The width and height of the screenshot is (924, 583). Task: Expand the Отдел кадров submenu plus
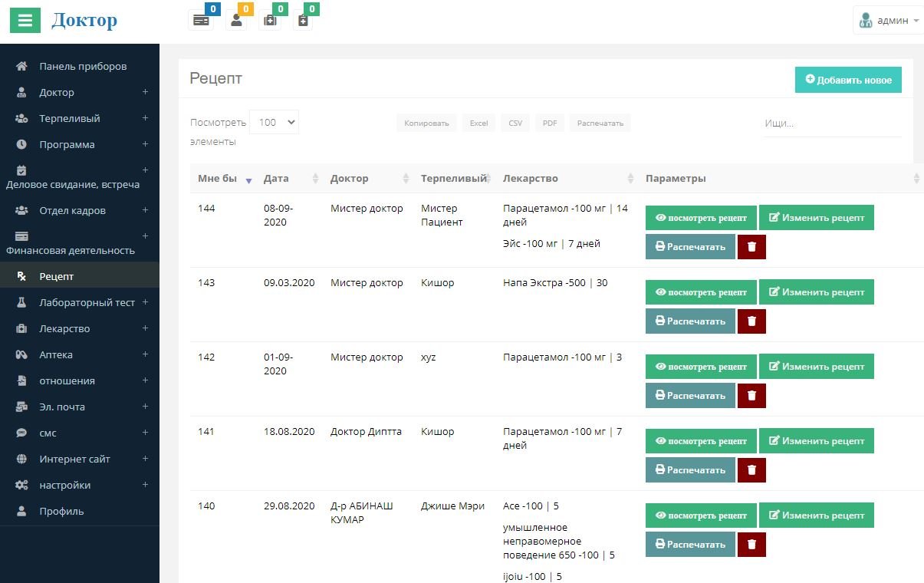pyautogui.click(x=145, y=210)
